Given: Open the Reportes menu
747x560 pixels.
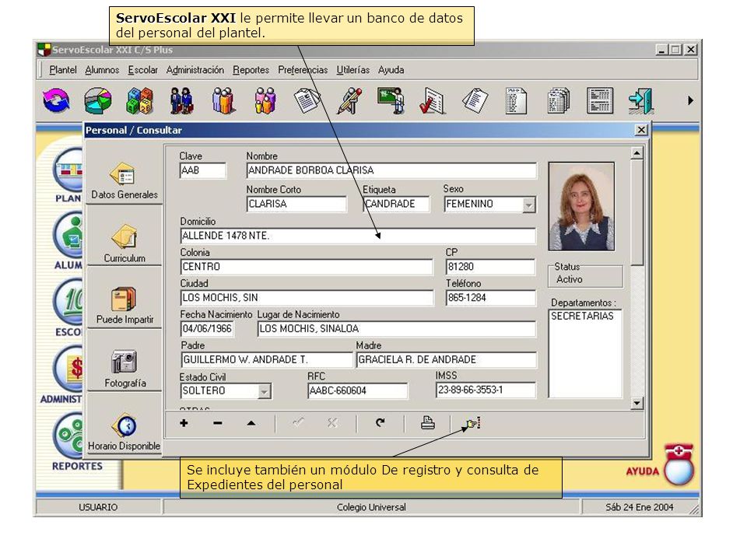Looking at the screenshot, I should tap(251, 70).
